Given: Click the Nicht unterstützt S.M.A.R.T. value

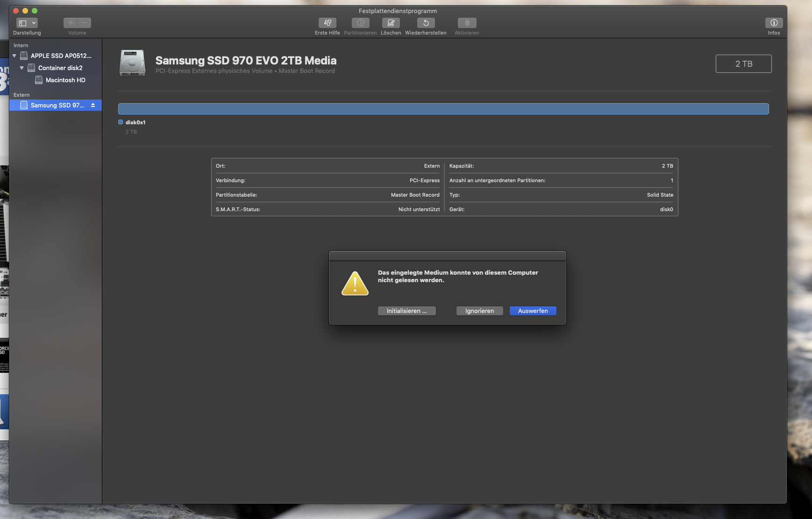Looking at the screenshot, I should (x=419, y=209).
